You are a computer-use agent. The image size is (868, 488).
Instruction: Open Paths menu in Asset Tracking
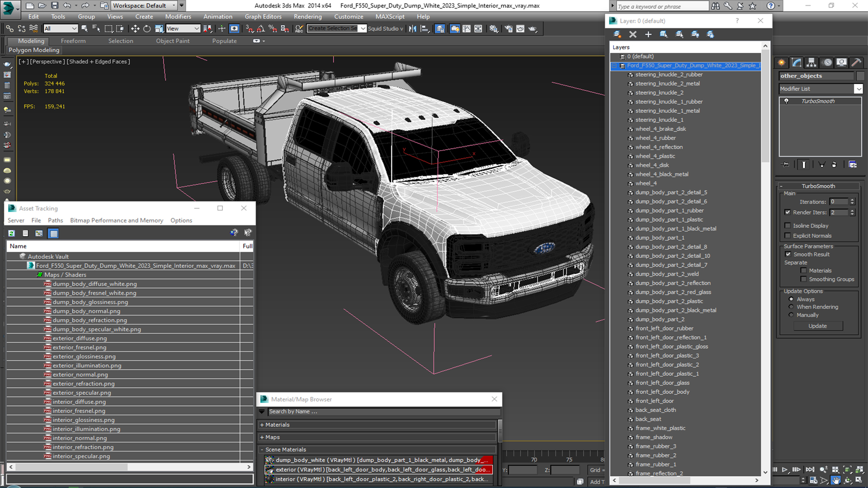tap(55, 221)
